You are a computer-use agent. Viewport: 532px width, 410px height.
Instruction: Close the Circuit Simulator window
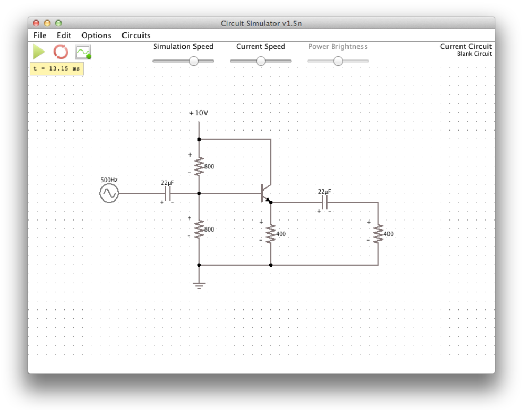pyautogui.click(x=36, y=23)
